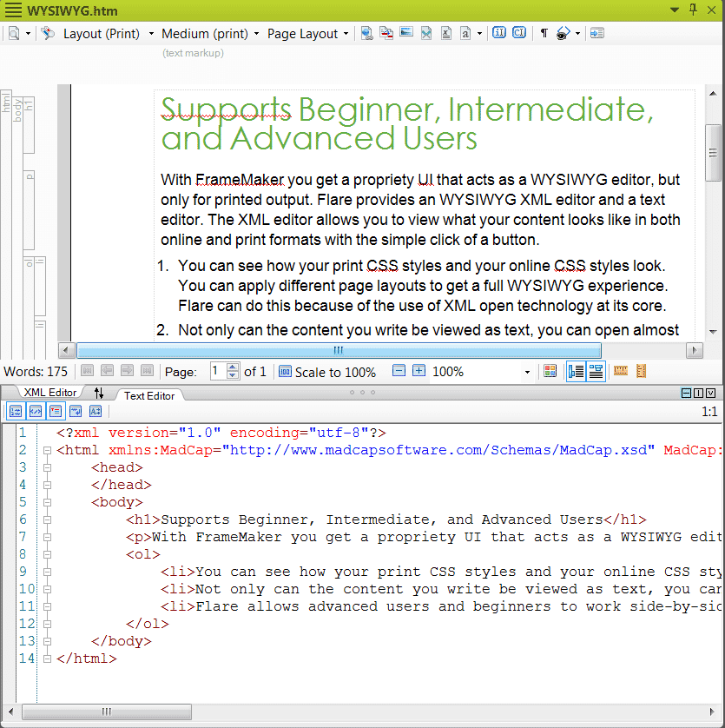Collapse the html node on line 2
Screen dimensions: 725x728
point(47,450)
